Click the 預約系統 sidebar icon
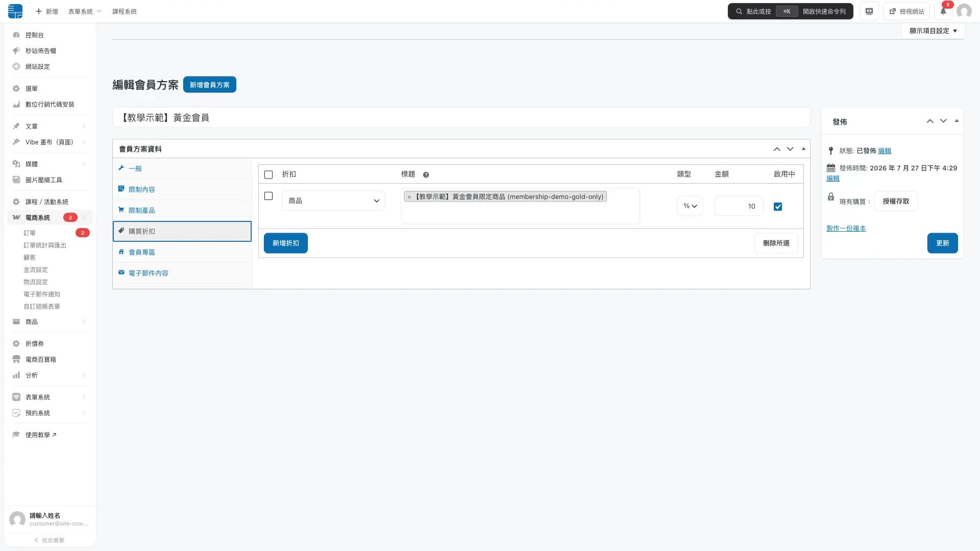This screenshot has height=551, width=980. click(x=16, y=413)
